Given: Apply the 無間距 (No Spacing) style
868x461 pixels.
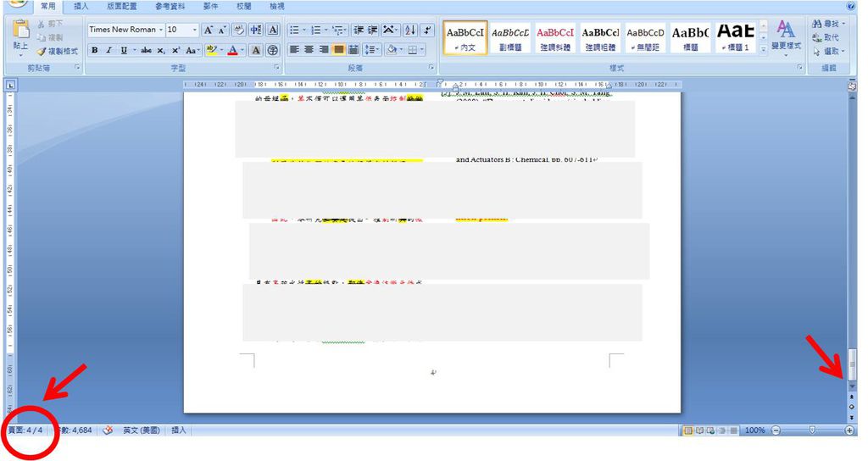Looking at the screenshot, I should (x=645, y=37).
